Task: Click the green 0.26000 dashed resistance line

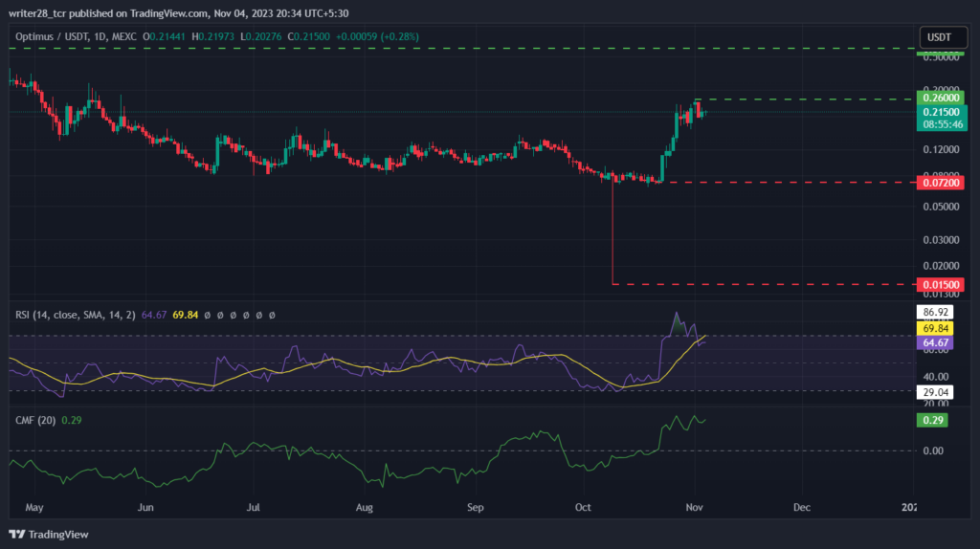Action: click(805, 99)
